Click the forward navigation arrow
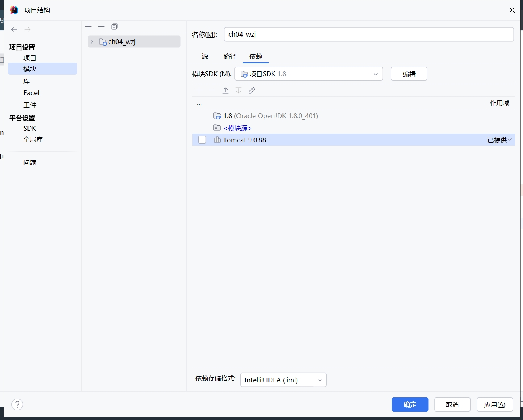The width and height of the screenshot is (523, 420). click(27, 29)
